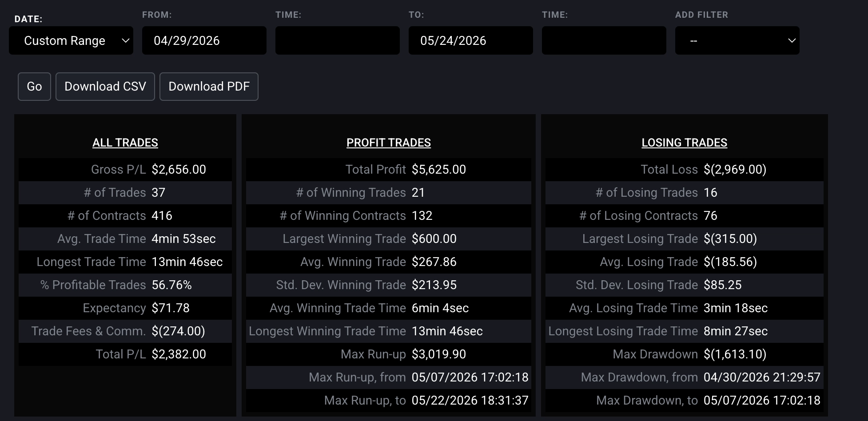Focus the From Time empty field
Image resolution: width=868 pixels, height=421 pixels.
pos(338,40)
